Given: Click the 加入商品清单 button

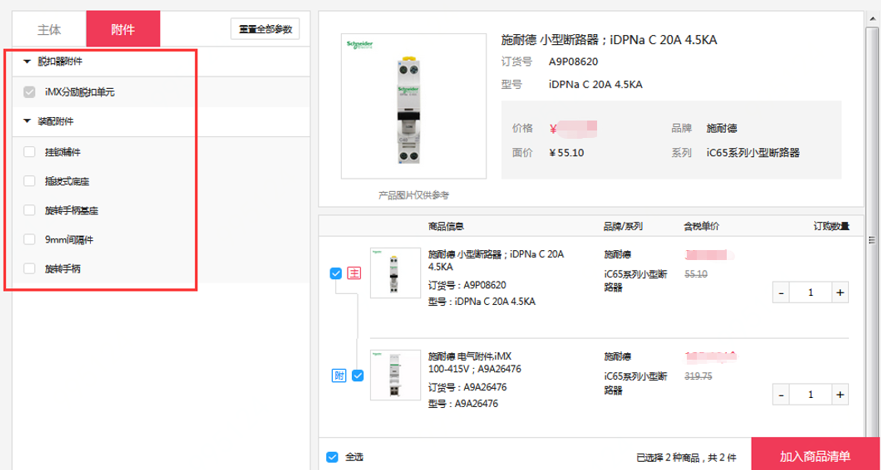Looking at the screenshot, I should pyautogui.click(x=815, y=456).
